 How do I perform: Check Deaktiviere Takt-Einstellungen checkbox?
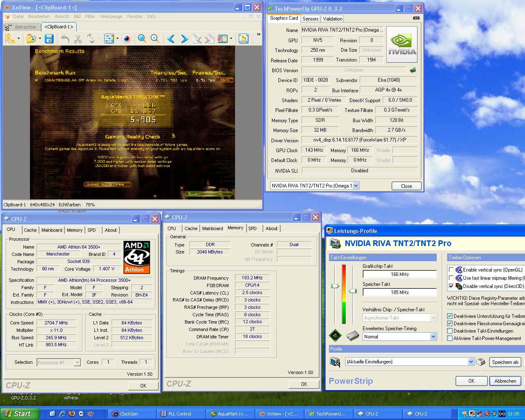(450, 331)
